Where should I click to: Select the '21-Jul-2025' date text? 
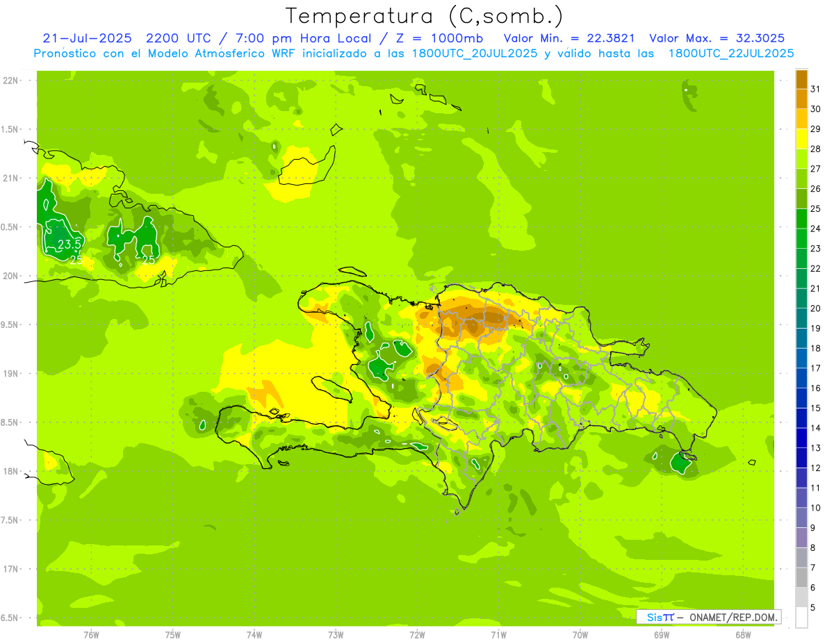(87, 38)
